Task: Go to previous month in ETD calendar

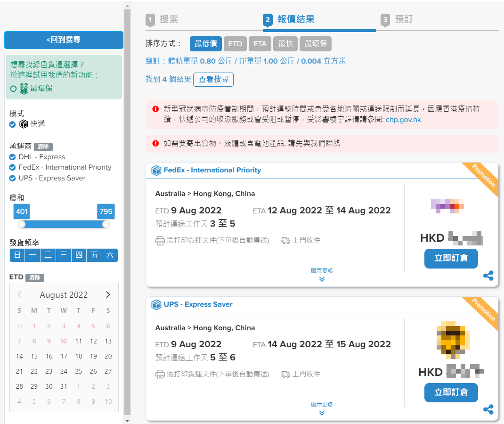Action: (20, 295)
